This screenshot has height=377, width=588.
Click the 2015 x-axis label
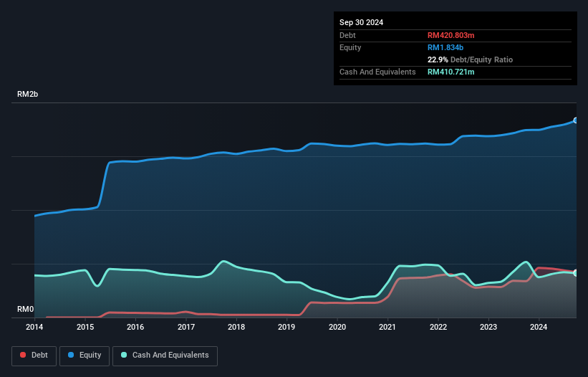(x=85, y=327)
